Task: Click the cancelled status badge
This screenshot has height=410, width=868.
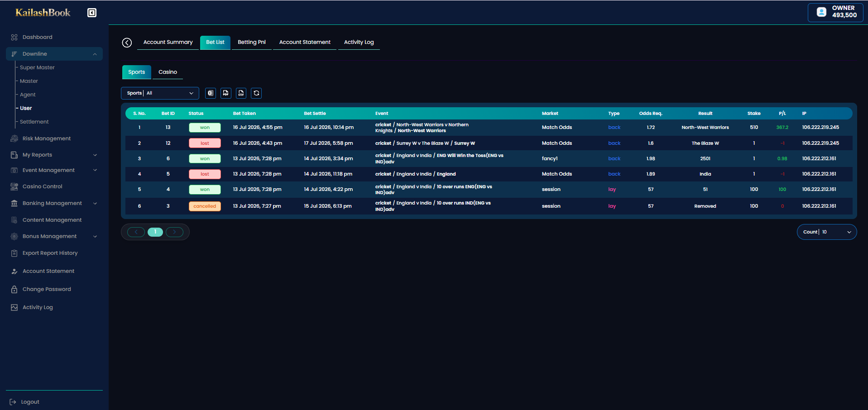Action: (x=205, y=206)
